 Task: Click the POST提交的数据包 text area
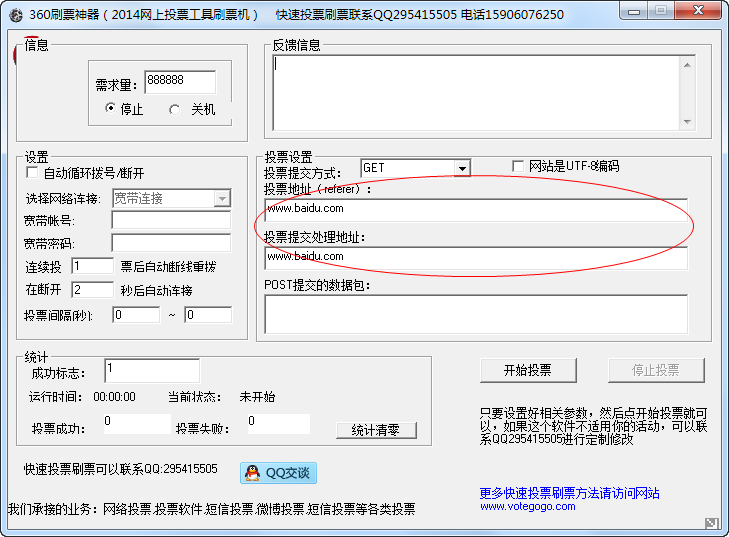click(x=476, y=314)
